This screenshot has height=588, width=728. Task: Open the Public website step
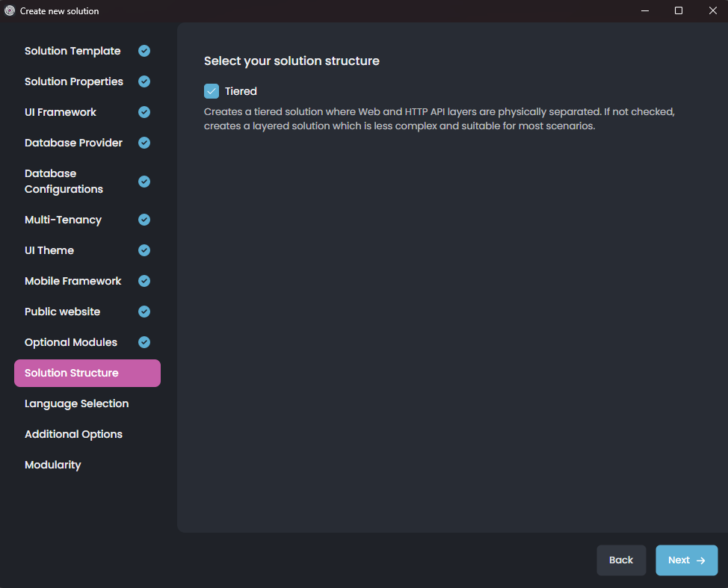62,312
